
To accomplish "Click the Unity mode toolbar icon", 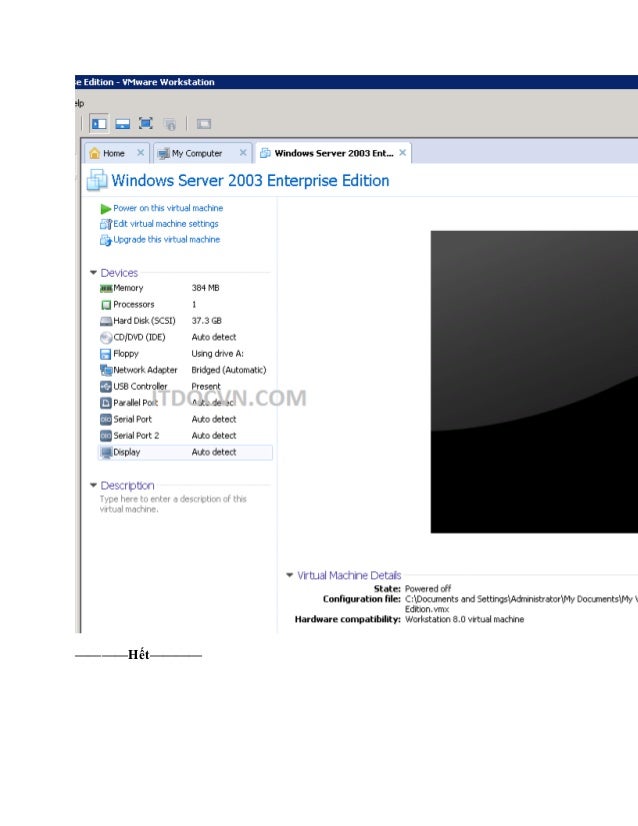I will (x=170, y=124).
